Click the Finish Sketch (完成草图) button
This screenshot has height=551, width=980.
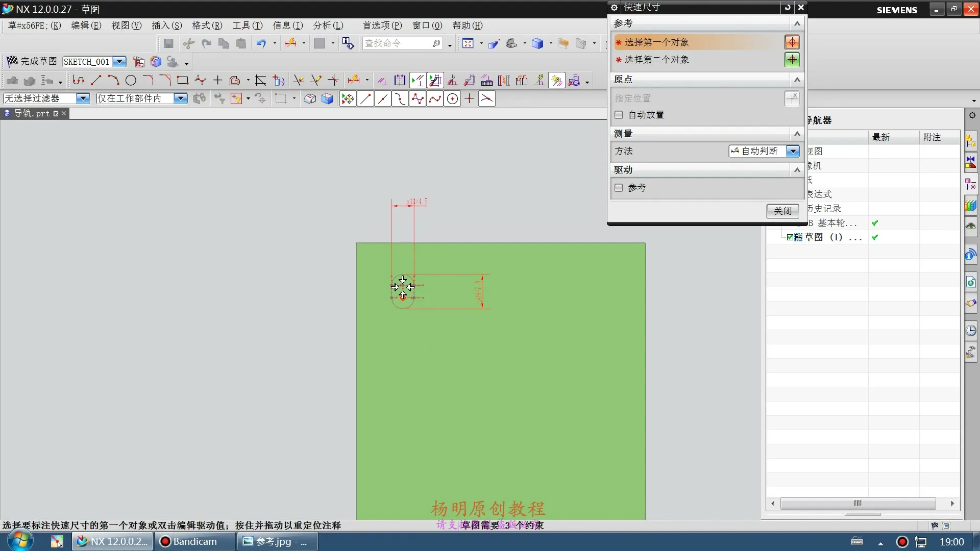(x=32, y=61)
